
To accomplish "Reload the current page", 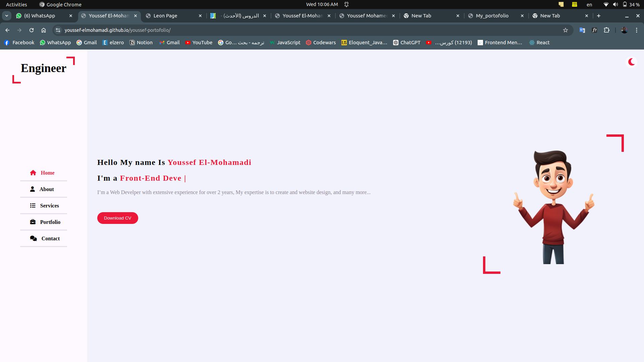I will click(32, 30).
